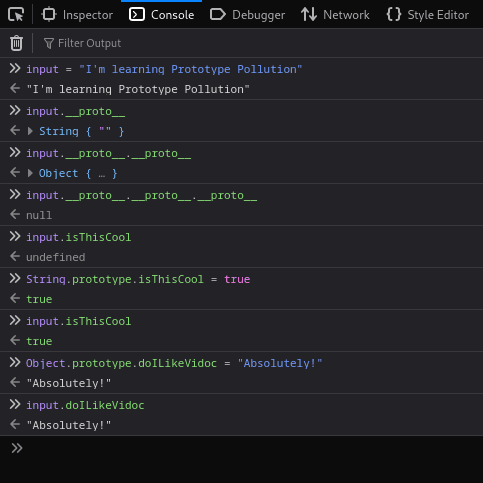Activate the element picker icon
This screenshot has height=483, width=483.
(x=16, y=15)
